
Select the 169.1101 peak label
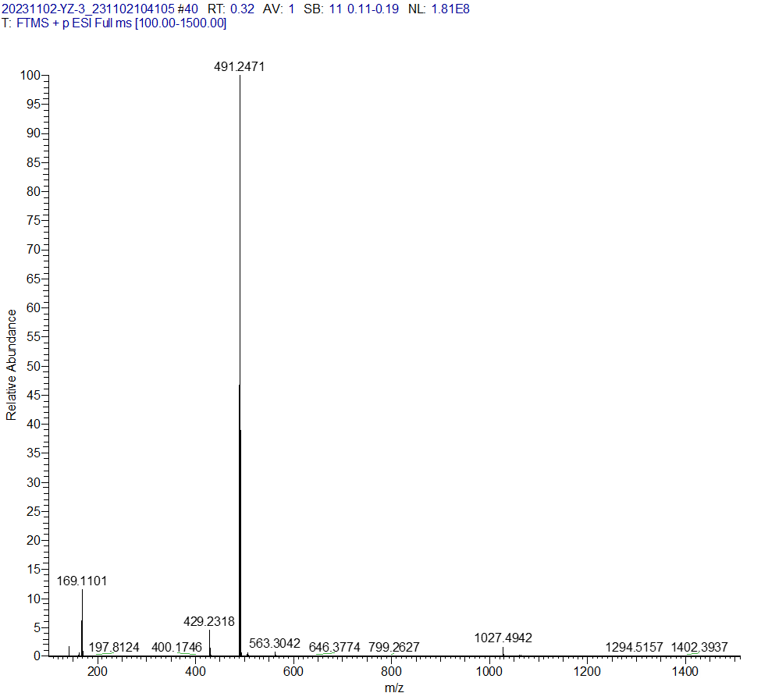pos(81,581)
